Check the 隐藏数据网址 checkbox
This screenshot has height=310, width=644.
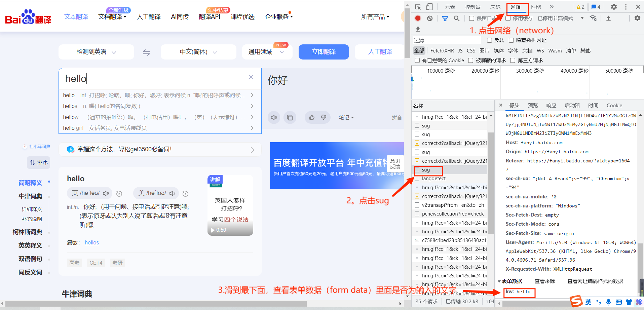[x=512, y=40]
